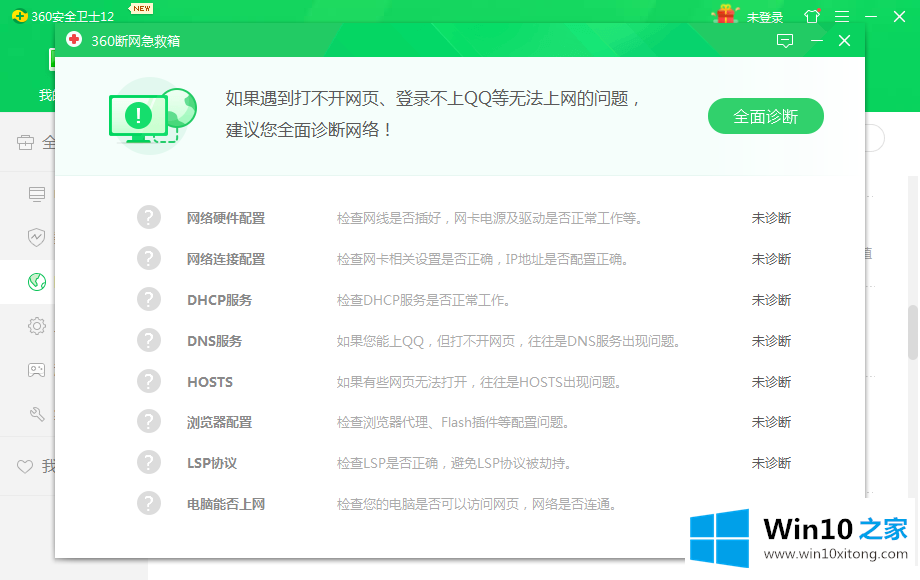Select the DHCP服务 item label

tap(219, 300)
